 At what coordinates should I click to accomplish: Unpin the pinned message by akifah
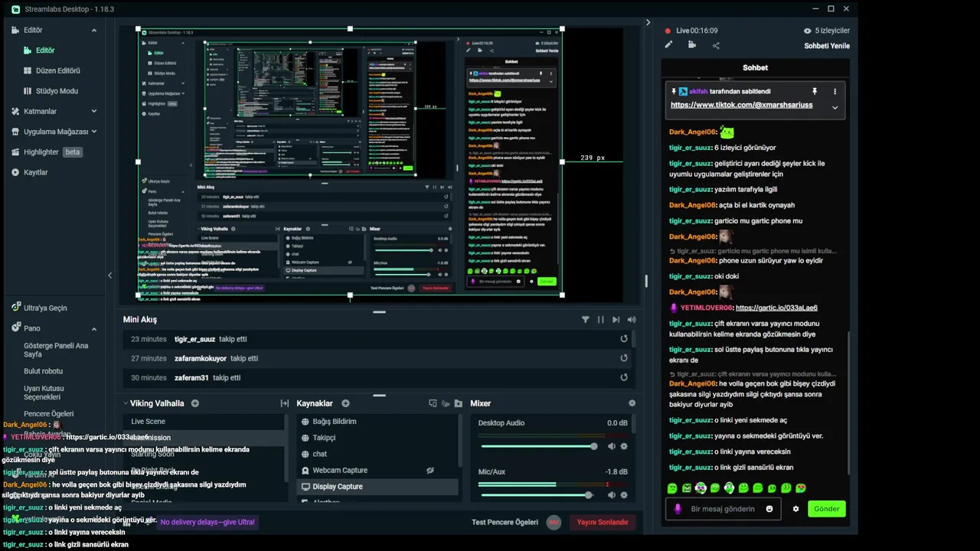click(x=815, y=91)
